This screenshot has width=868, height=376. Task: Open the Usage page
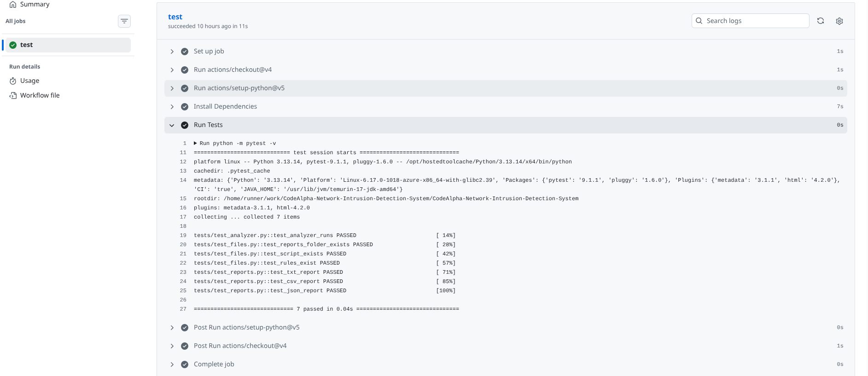tap(29, 81)
